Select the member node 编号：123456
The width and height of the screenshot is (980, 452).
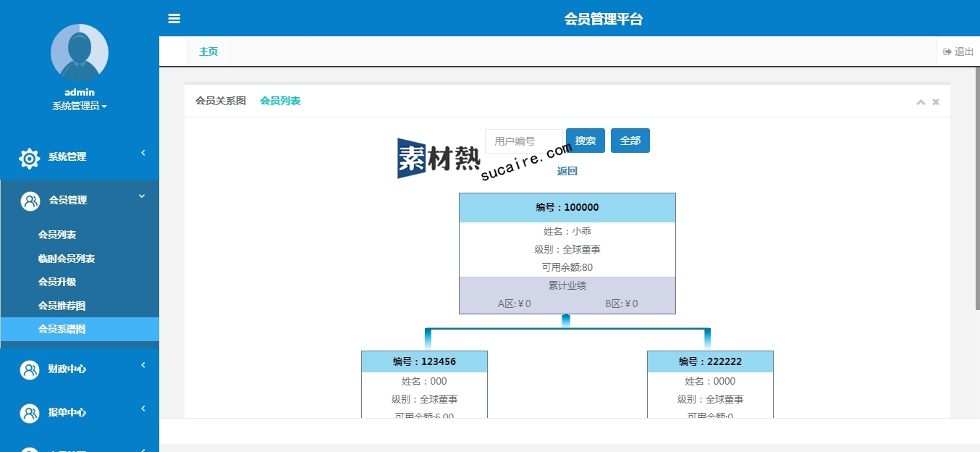click(x=424, y=361)
